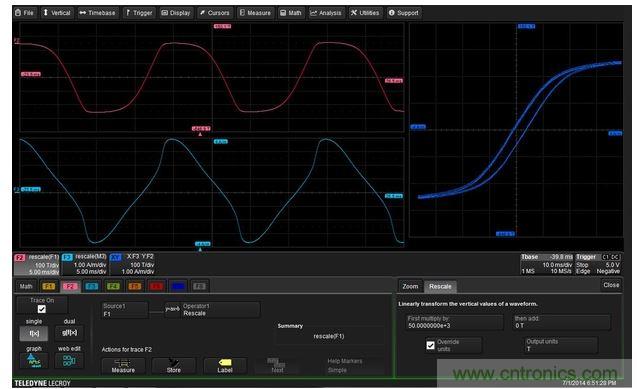
Task: Switch to the Zoom tab
Action: click(x=410, y=286)
